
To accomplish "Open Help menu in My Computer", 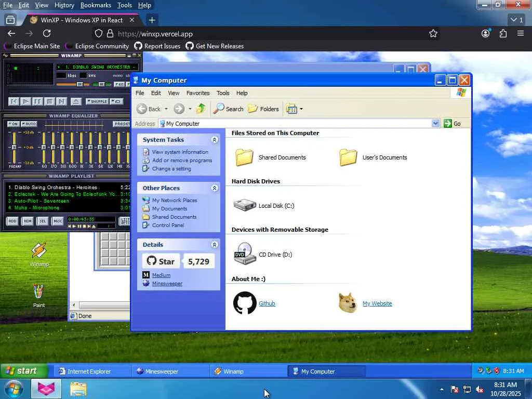I will tap(242, 93).
